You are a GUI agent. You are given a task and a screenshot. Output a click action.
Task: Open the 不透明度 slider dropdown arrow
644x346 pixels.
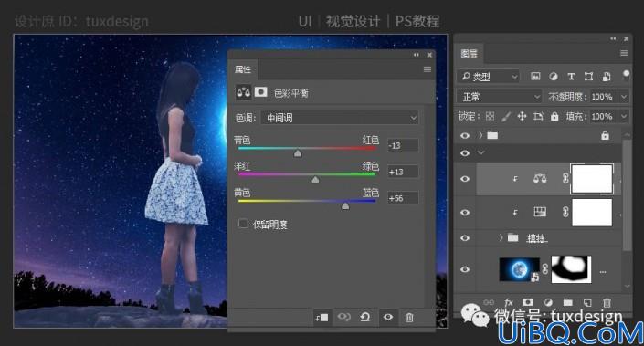(x=624, y=97)
